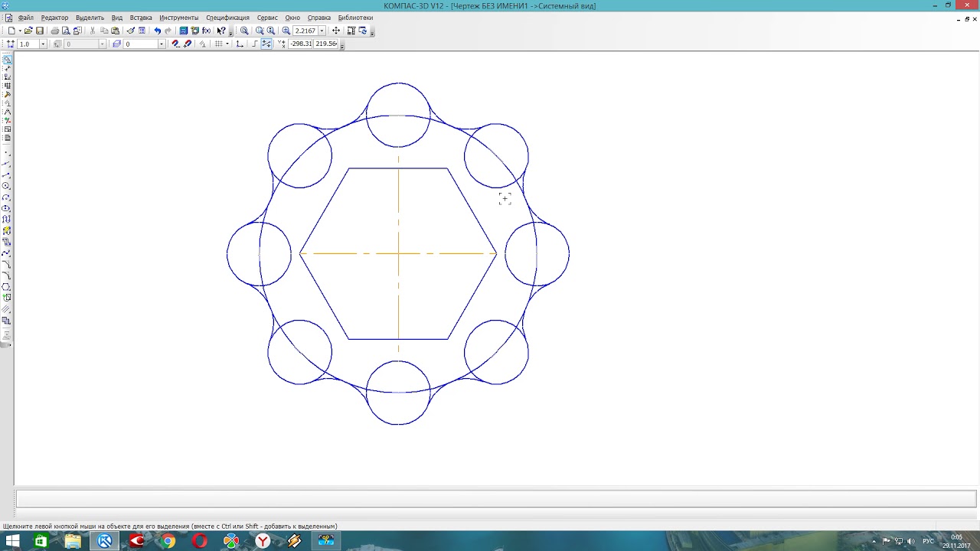Select the Point tool in the left toolbar
The height and width of the screenshot is (551, 980).
click(x=7, y=152)
